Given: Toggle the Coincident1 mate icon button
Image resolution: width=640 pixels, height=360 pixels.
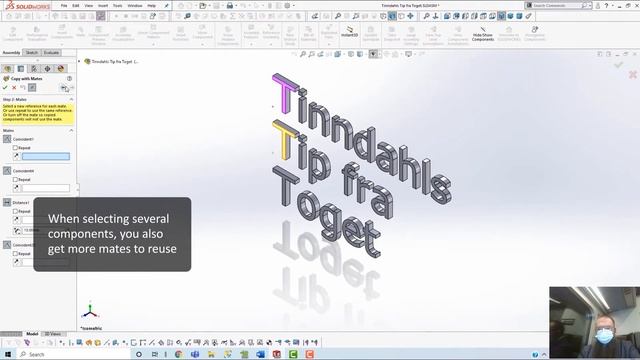Looking at the screenshot, I should (x=7, y=139).
